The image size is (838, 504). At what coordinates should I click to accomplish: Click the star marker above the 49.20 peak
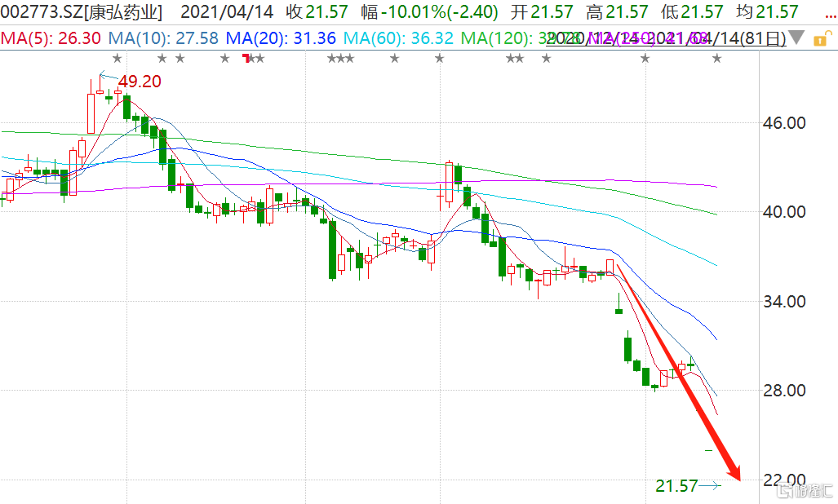click(117, 58)
